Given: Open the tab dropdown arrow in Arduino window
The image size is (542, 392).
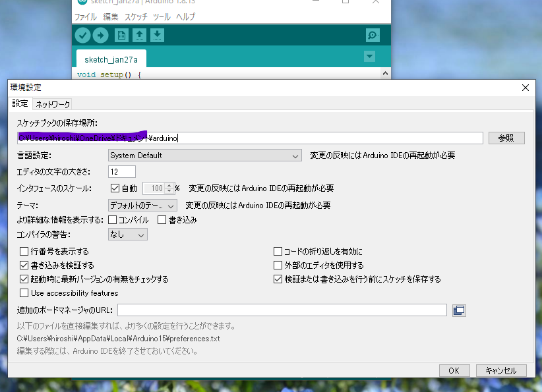Looking at the screenshot, I should coord(369,56).
